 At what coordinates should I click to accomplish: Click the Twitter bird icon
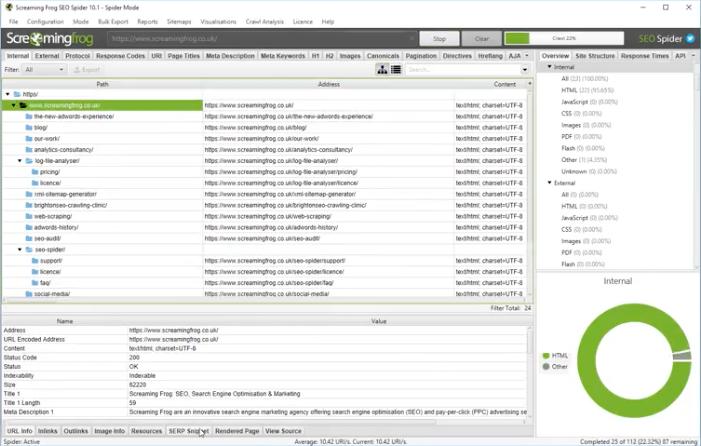point(690,38)
